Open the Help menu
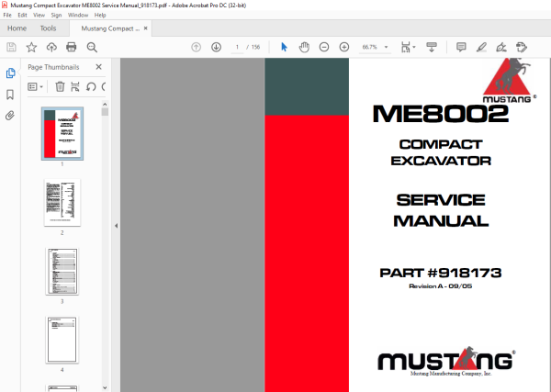551x392 pixels. pos(100,15)
